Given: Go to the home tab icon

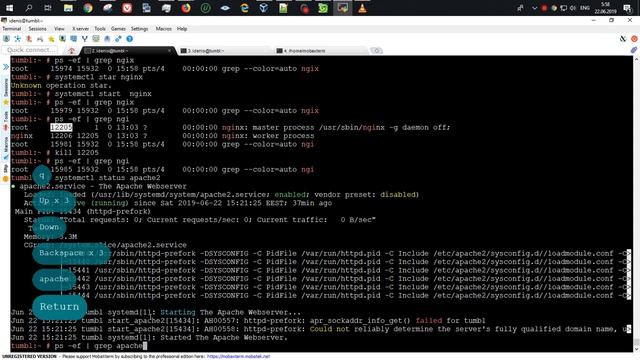Looking at the screenshot, I should [71, 51].
